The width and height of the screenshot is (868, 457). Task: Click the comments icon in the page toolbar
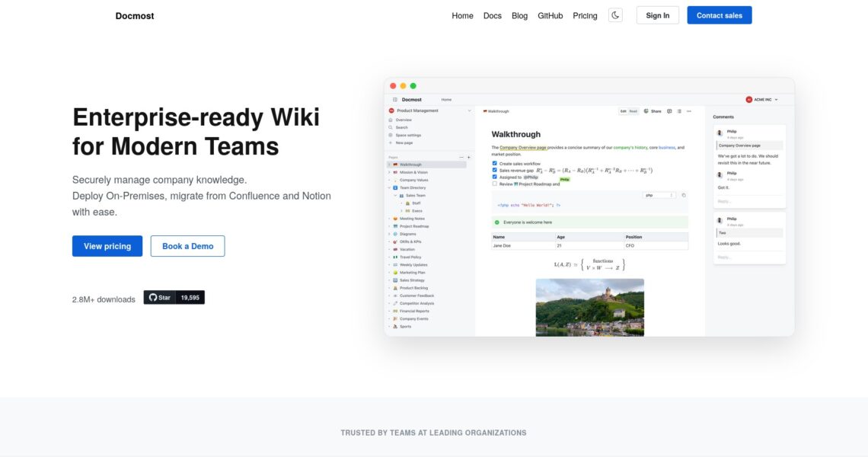click(x=669, y=111)
